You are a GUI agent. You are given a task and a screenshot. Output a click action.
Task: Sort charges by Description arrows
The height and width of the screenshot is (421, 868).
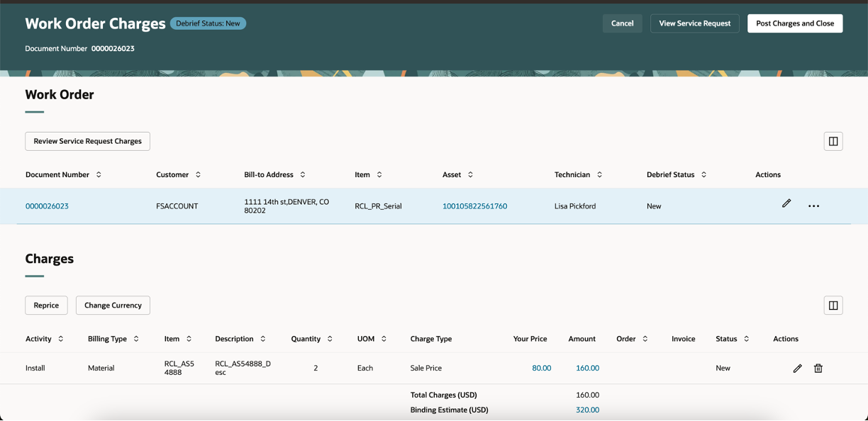coord(262,339)
